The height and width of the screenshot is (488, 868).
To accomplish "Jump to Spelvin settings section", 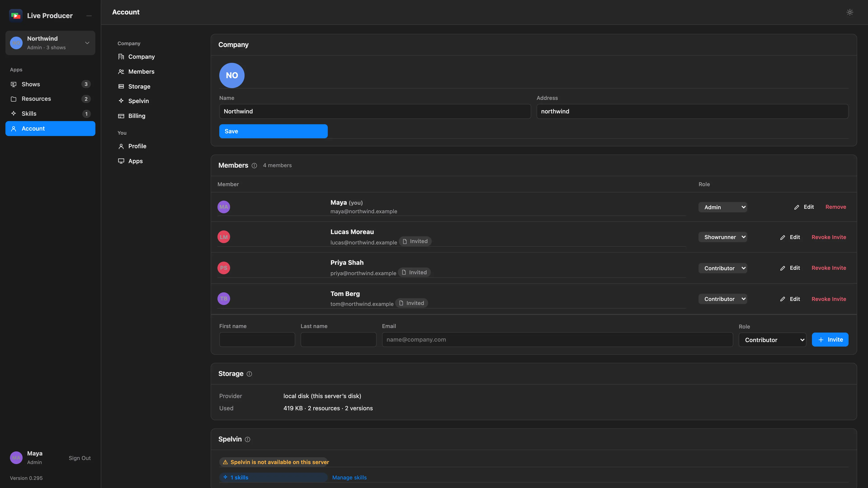I will pos(133,101).
